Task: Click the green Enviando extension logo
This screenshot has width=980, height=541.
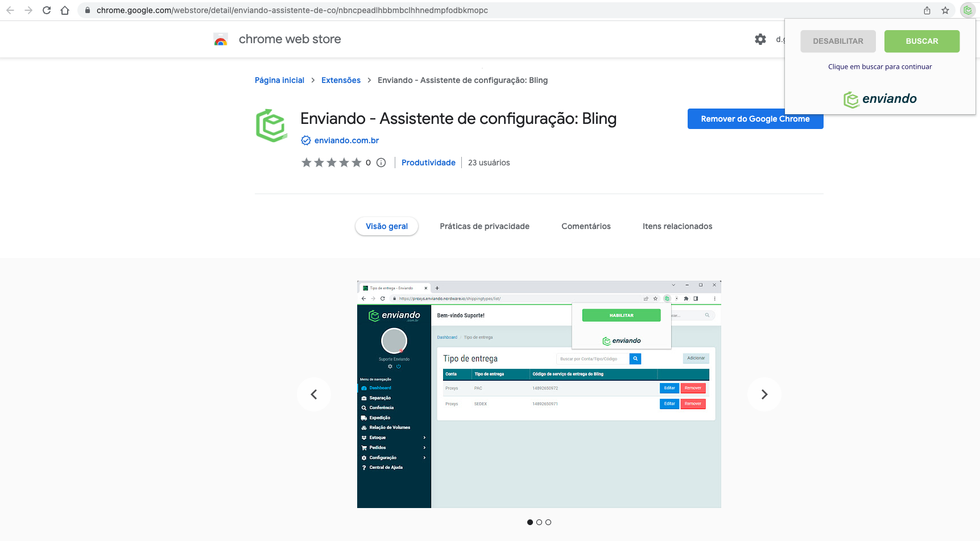Action: [271, 126]
